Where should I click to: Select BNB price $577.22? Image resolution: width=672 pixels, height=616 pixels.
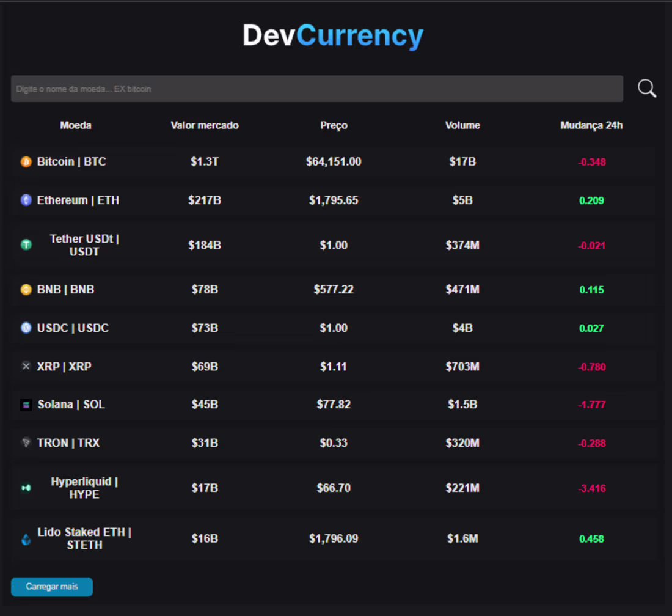click(x=334, y=289)
